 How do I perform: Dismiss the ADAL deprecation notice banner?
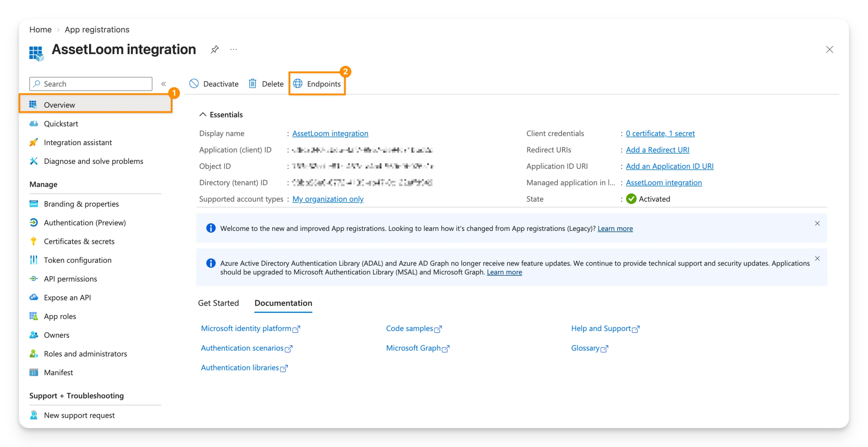[817, 258]
